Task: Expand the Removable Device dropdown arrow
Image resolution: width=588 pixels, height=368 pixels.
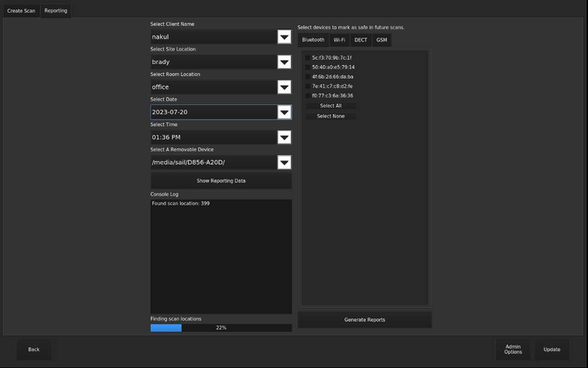Action: click(284, 163)
